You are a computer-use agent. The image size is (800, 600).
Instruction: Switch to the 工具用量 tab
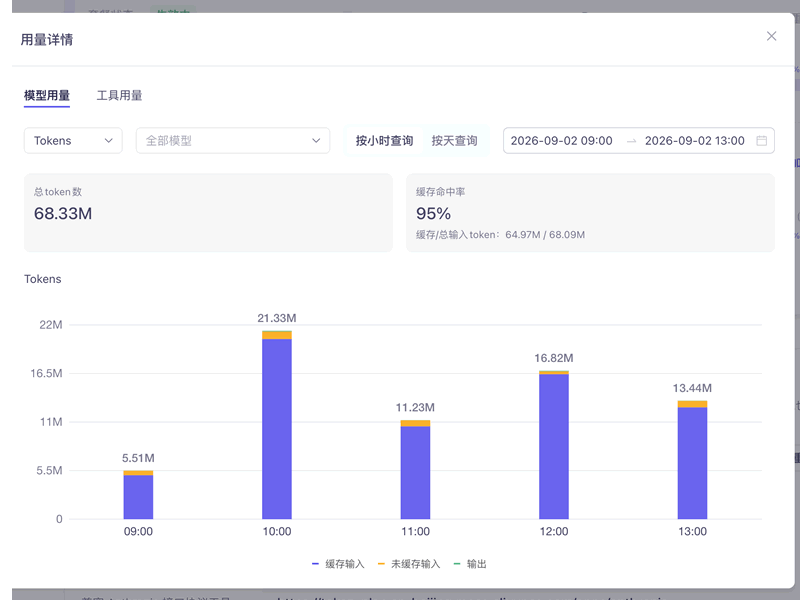pyautogui.click(x=119, y=95)
